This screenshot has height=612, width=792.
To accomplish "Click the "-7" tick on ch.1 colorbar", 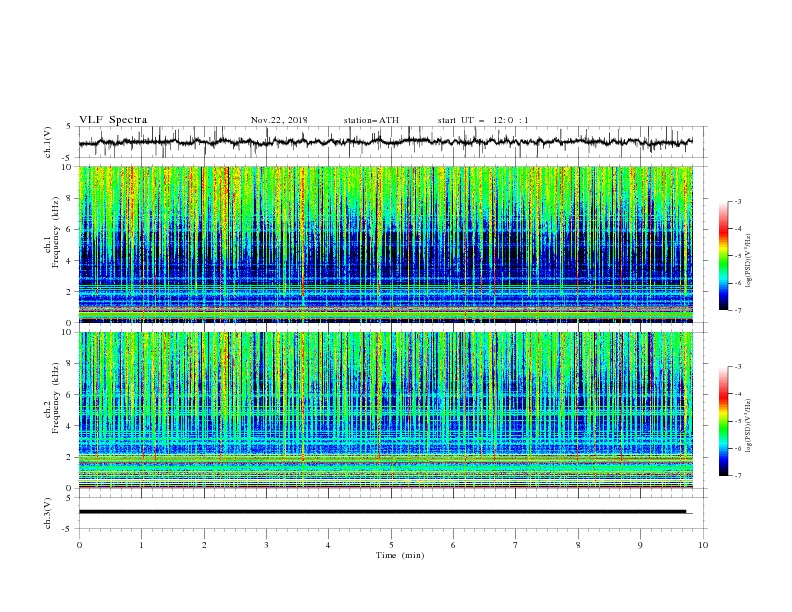I will click(x=738, y=310).
